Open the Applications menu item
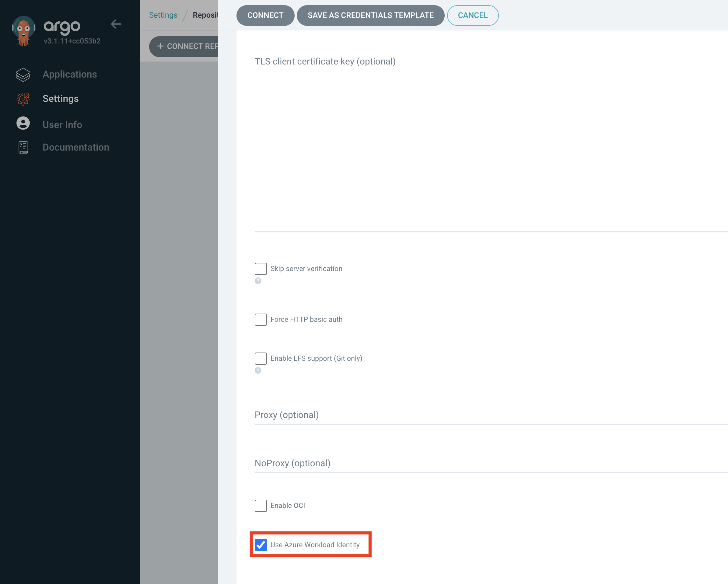This screenshot has width=728, height=584. [x=70, y=75]
